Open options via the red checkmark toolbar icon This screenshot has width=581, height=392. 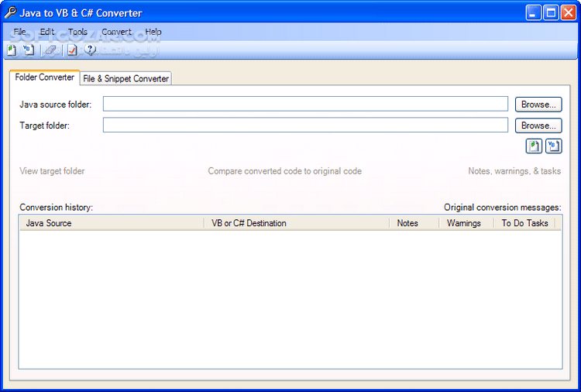(72, 50)
